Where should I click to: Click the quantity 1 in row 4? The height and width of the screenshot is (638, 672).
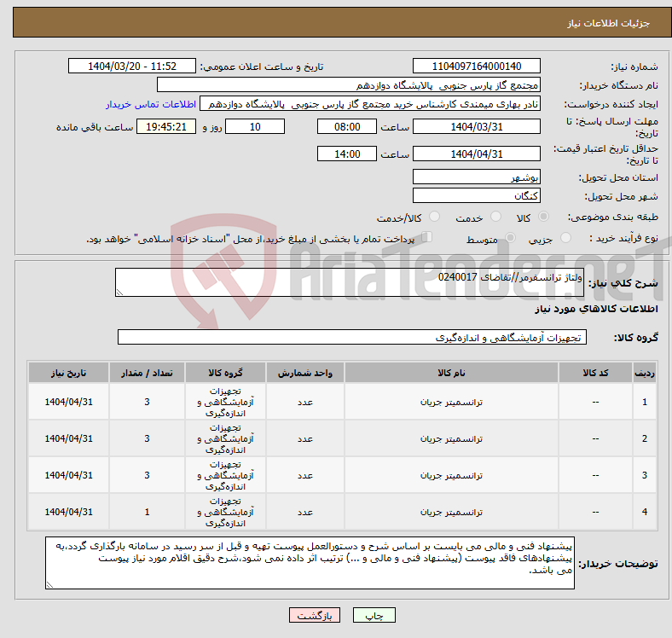point(147,512)
